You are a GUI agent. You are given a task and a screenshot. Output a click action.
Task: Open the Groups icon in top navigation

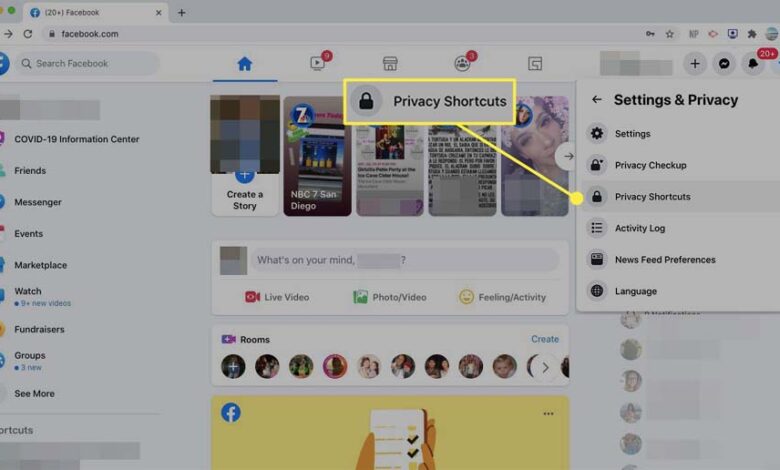(x=462, y=64)
